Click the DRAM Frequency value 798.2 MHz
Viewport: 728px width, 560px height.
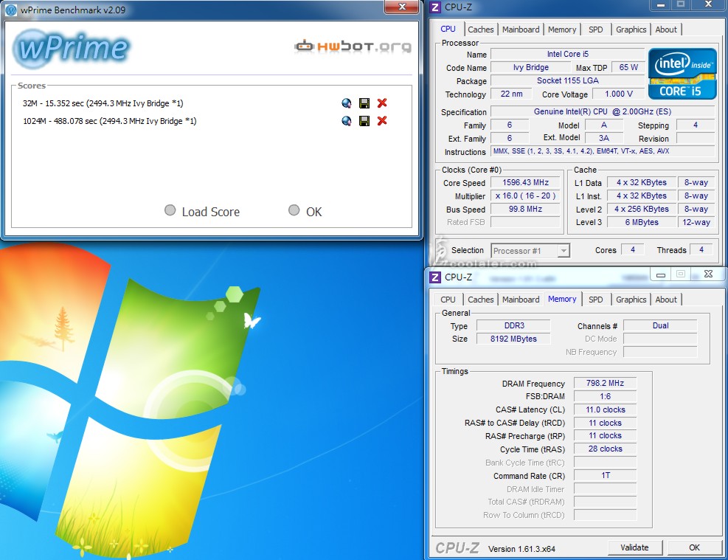(605, 383)
